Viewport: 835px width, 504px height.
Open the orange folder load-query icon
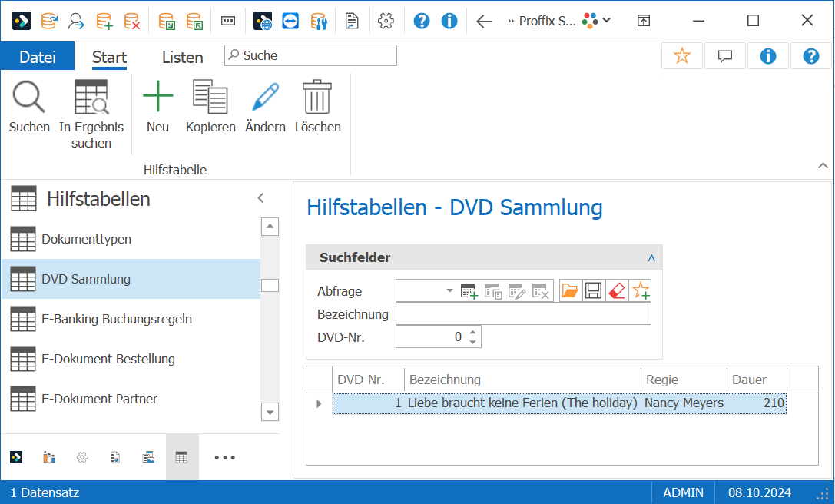pos(570,291)
